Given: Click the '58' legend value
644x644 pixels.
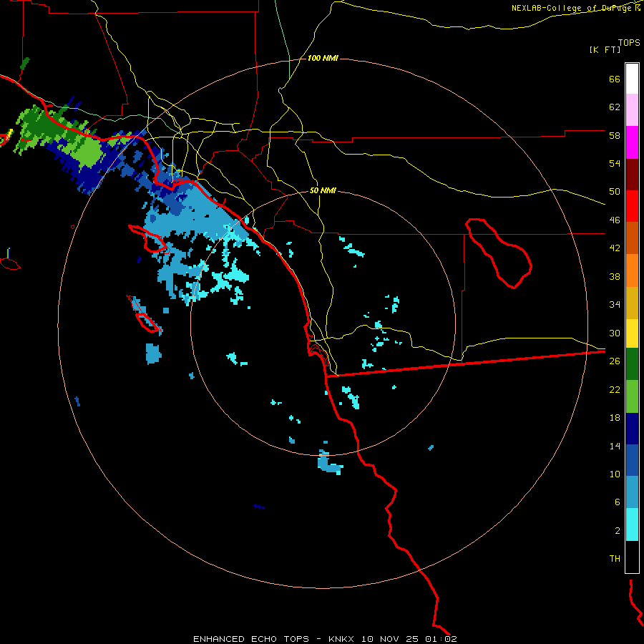Looking at the screenshot, I should click(615, 135).
